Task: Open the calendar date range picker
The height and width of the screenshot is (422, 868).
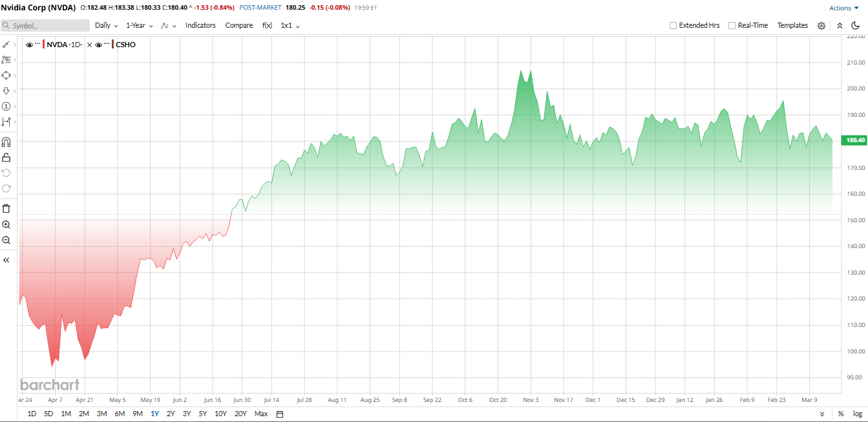Action: (280, 414)
